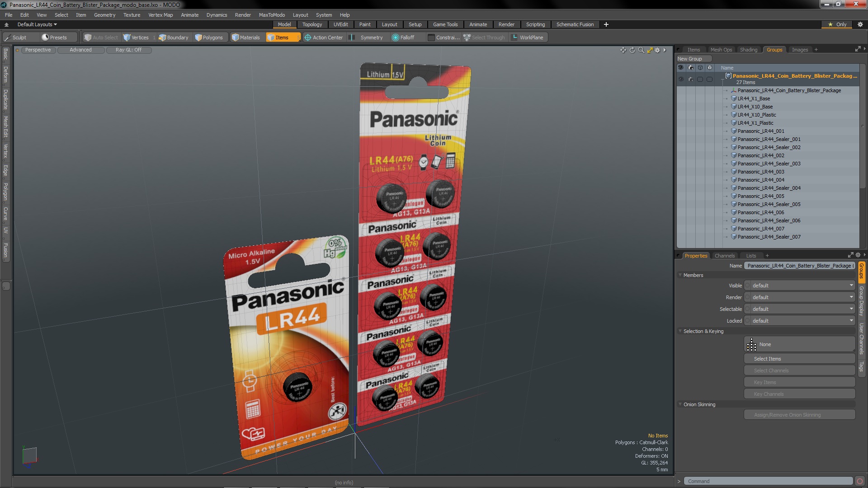Viewport: 868px width, 488px height.
Task: Click the Name field in Properties
Action: 799,266
